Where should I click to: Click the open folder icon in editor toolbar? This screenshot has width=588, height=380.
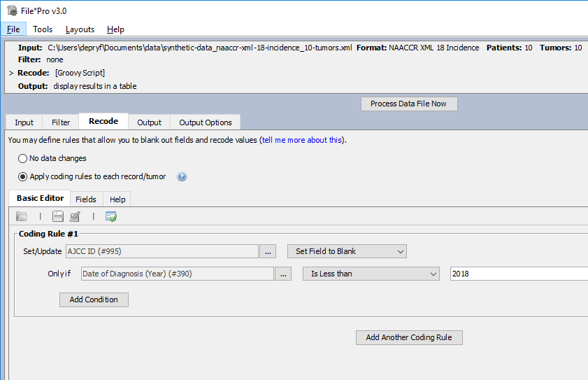point(22,216)
